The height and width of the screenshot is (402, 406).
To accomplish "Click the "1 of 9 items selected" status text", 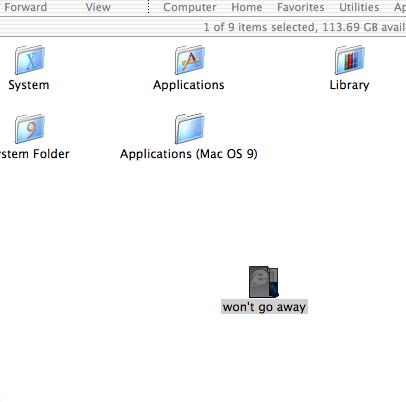I will (260, 27).
